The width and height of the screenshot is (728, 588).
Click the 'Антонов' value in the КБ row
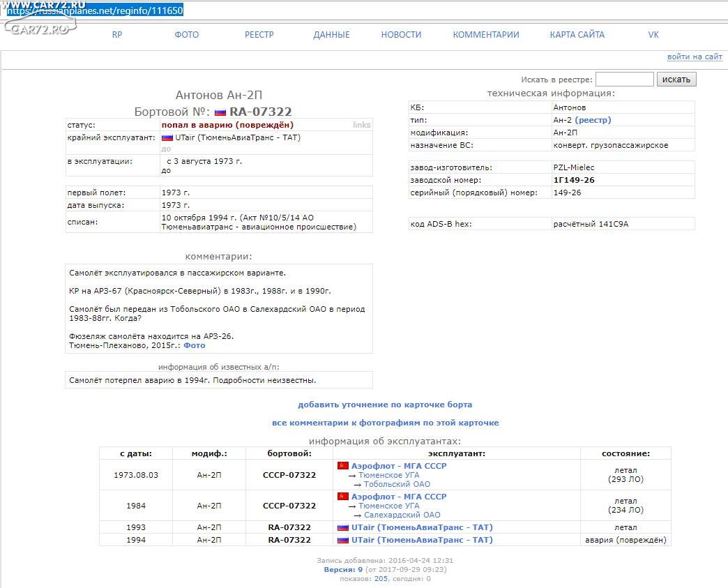tap(570, 107)
